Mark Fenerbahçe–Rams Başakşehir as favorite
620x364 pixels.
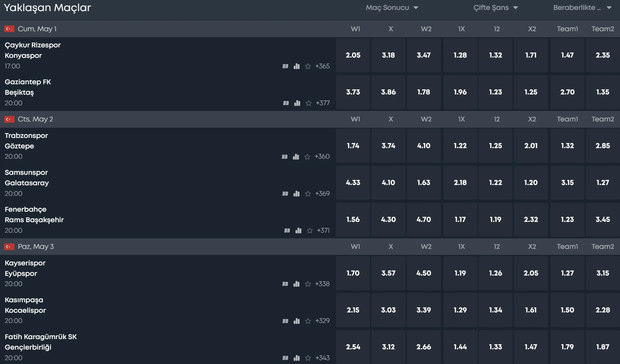(x=310, y=231)
